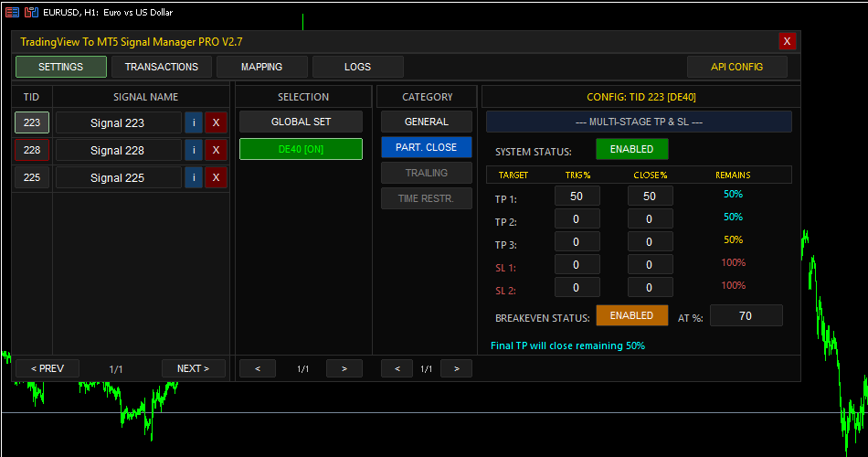Click the CONFIG: TID 223 [DE40] title
This screenshot has height=457, width=868.
pos(641,97)
